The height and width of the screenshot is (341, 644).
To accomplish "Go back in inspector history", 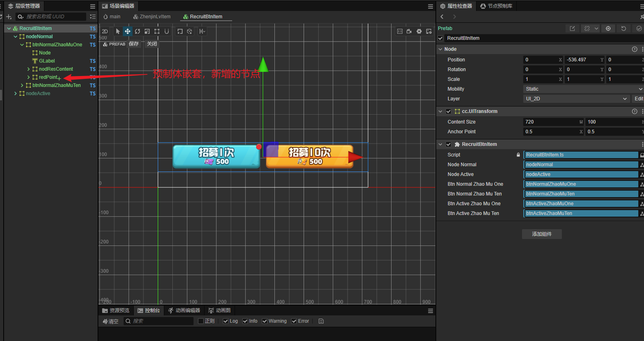I will 442,17.
